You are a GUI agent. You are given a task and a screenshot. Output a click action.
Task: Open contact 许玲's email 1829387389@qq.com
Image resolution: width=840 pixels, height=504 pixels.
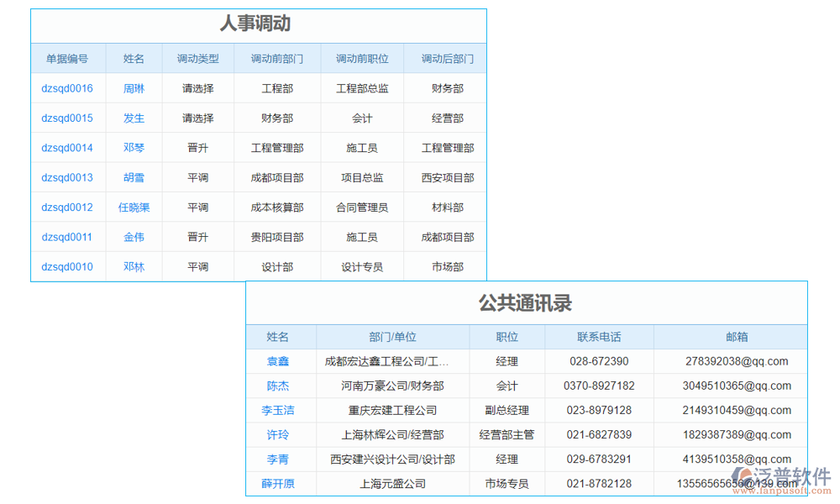click(736, 434)
